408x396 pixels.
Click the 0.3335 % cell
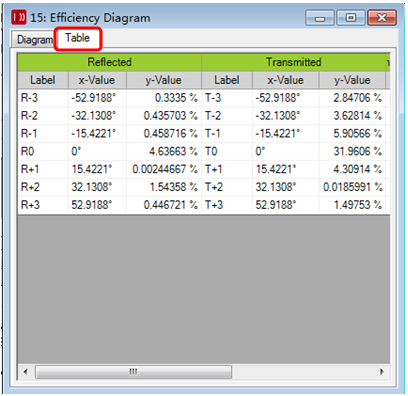coord(164,98)
